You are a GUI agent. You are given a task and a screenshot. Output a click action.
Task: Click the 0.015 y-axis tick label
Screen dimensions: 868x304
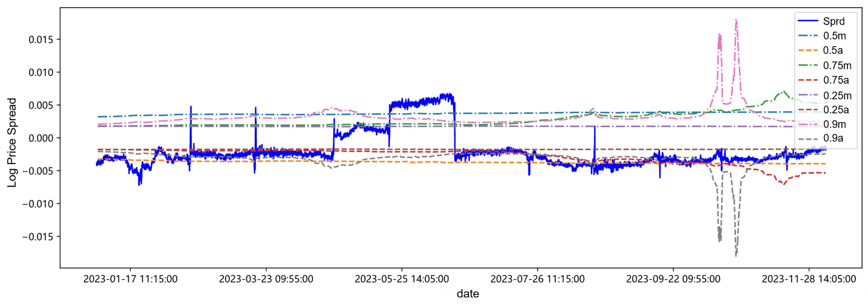point(41,40)
